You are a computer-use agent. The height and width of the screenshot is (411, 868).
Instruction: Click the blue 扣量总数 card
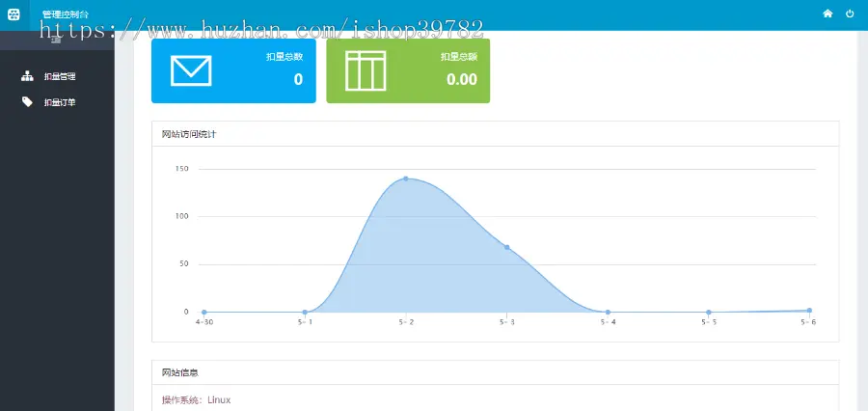(233, 70)
